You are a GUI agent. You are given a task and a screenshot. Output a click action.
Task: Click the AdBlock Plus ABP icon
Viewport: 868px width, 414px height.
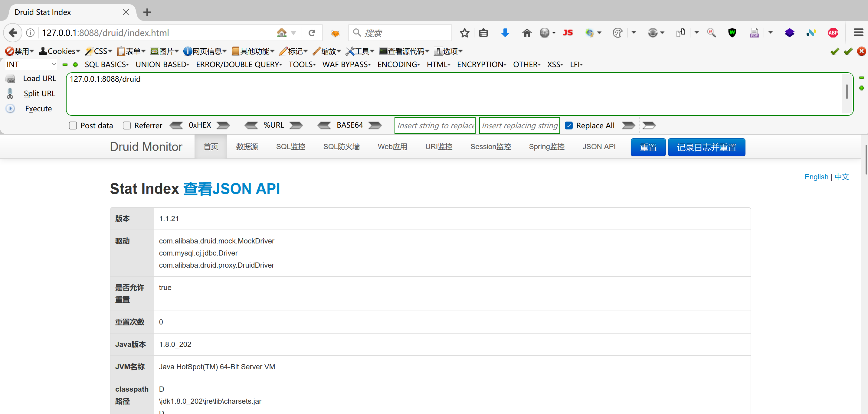tap(833, 33)
